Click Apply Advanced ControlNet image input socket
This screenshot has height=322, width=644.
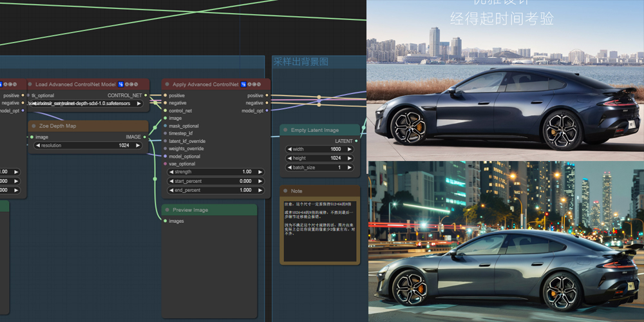(165, 118)
